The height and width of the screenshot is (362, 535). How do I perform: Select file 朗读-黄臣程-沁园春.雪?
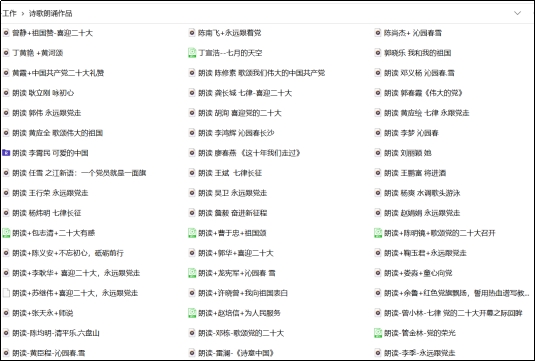point(48,353)
